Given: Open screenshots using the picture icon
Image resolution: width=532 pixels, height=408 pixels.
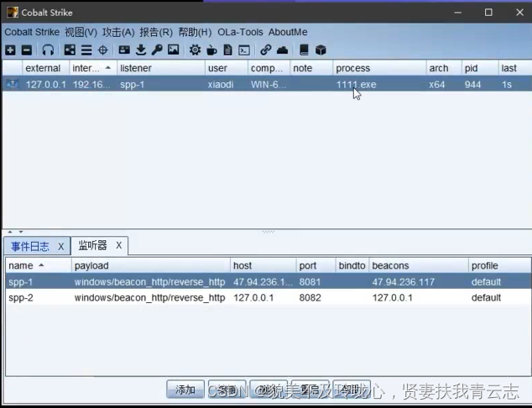Looking at the screenshot, I should (173, 50).
